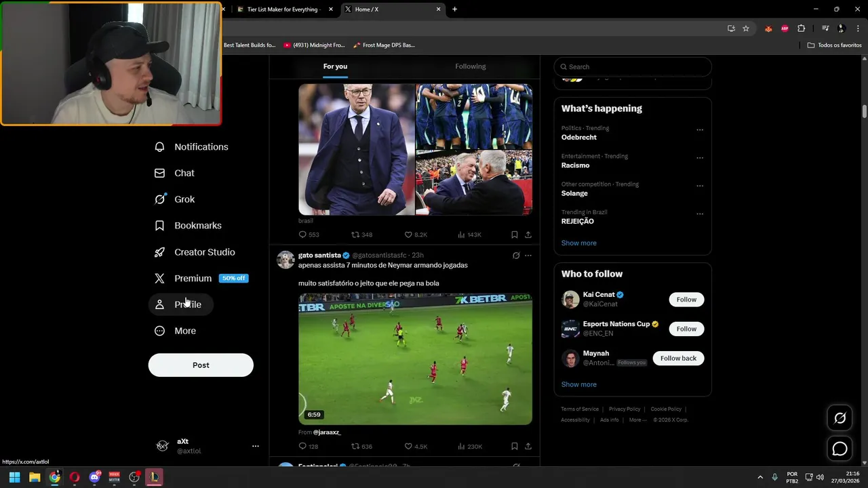Open Grok from the sidebar
This screenshot has width=868, height=488.
point(174,199)
